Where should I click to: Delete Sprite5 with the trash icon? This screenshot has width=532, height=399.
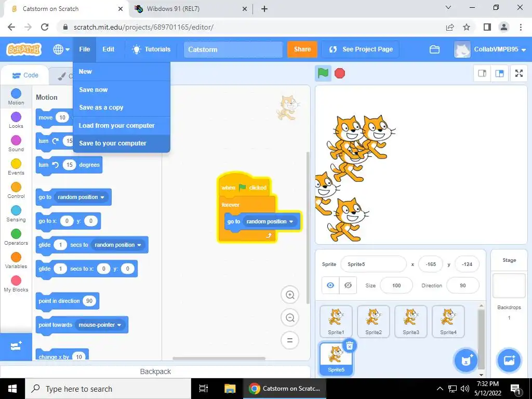[x=350, y=345]
